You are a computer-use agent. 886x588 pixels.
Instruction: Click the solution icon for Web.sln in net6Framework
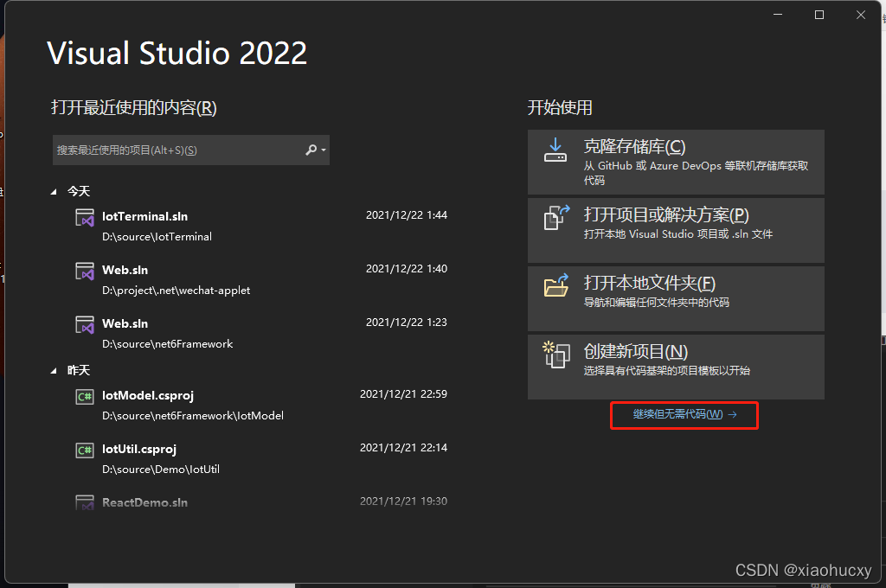click(x=85, y=325)
